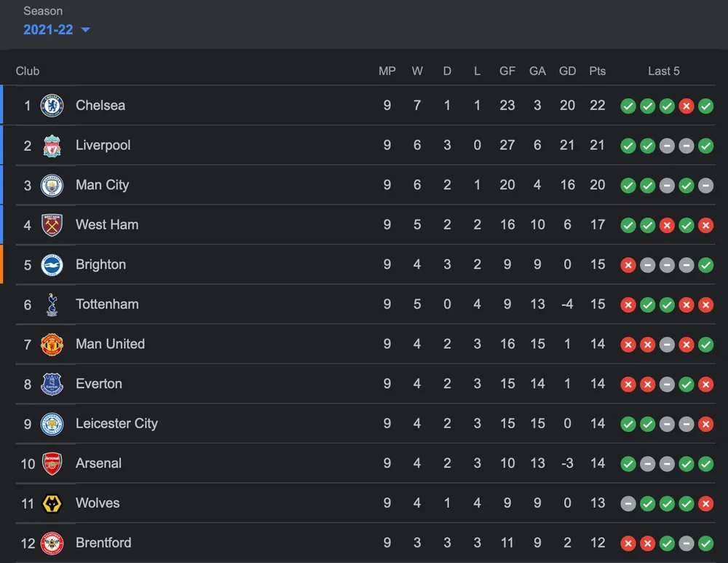Click the West Ham club crest
Viewport: 728px width, 563px height.
click(52, 225)
